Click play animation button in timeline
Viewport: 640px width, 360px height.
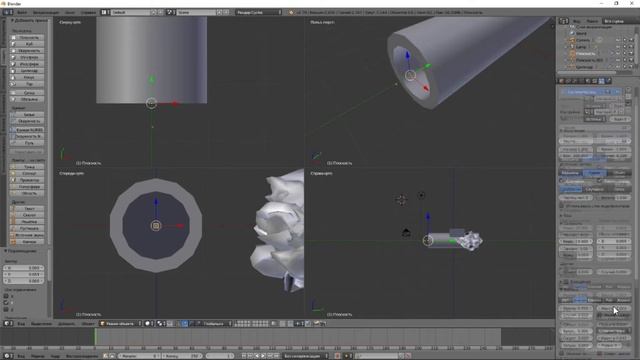point(263,356)
